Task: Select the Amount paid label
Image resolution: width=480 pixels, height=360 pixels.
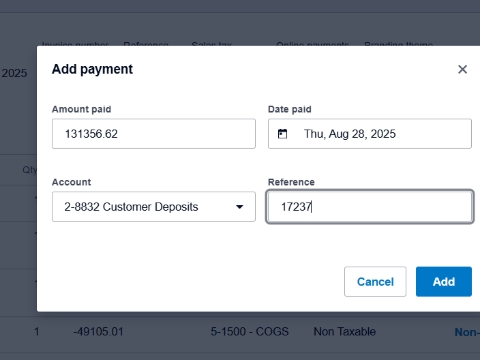Action: click(82, 109)
